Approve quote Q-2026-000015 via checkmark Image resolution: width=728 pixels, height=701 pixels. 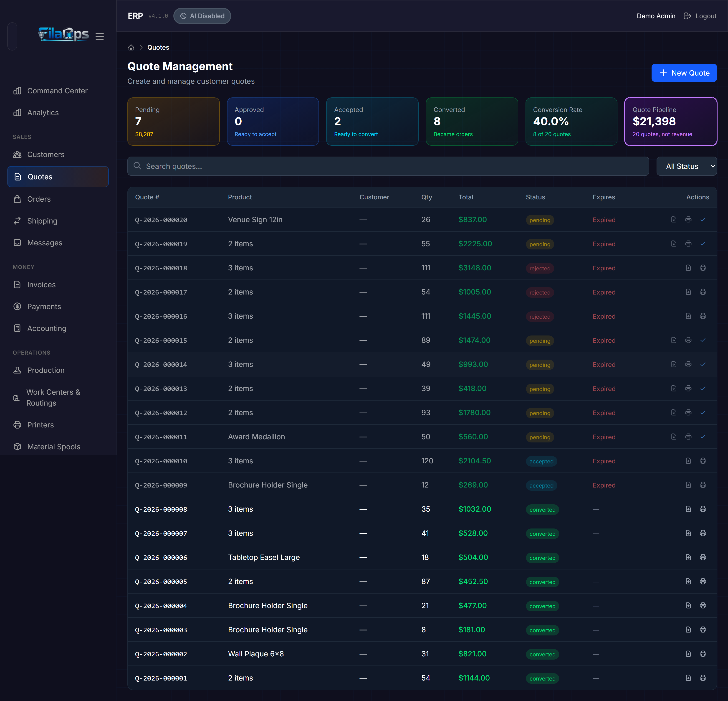pos(703,340)
